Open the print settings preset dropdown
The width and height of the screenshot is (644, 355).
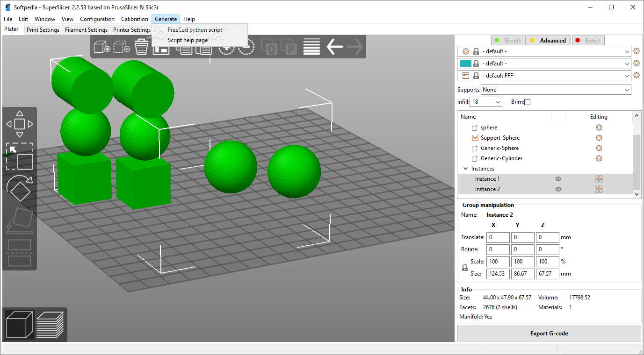click(x=544, y=51)
